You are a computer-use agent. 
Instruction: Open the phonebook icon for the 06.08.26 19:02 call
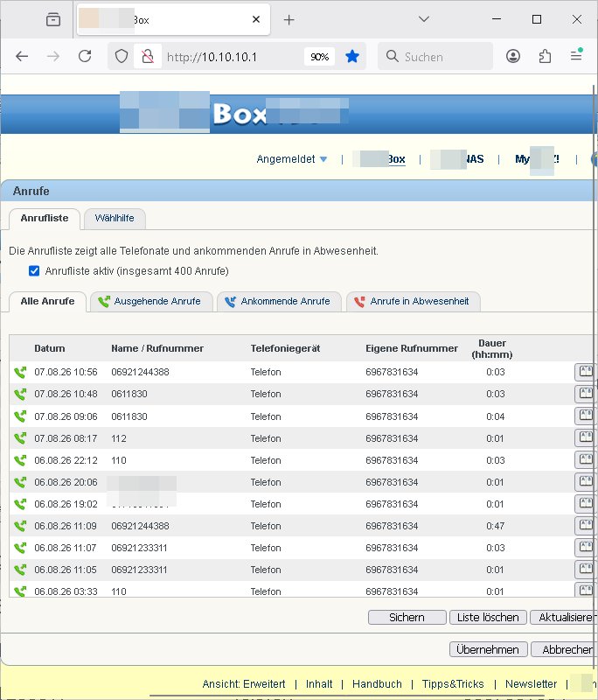point(586,504)
